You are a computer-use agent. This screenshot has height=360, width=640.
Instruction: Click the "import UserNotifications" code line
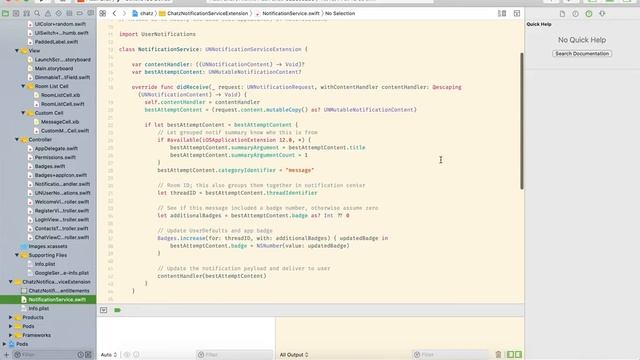click(157, 34)
